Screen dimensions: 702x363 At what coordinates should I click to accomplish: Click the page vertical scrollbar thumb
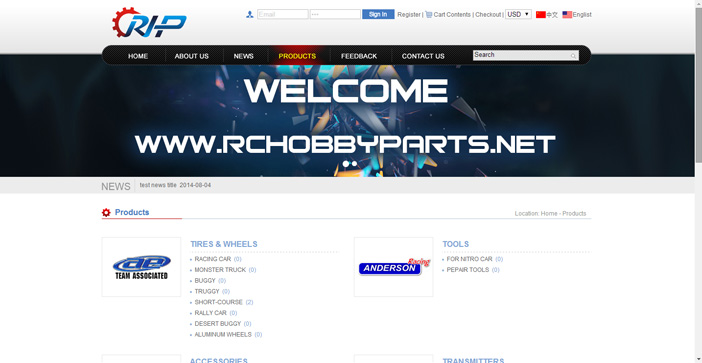click(698, 85)
